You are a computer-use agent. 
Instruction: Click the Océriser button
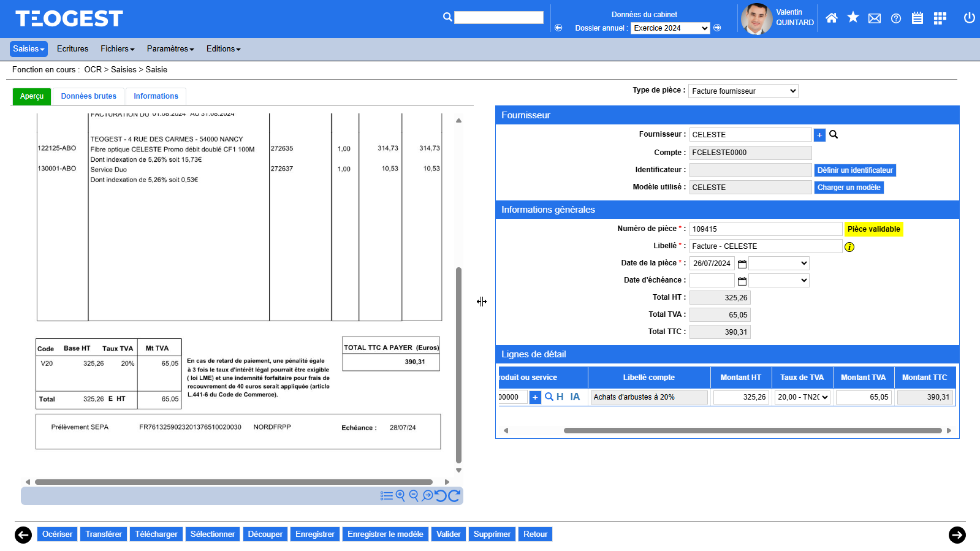pyautogui.click(x=58, y=534)
